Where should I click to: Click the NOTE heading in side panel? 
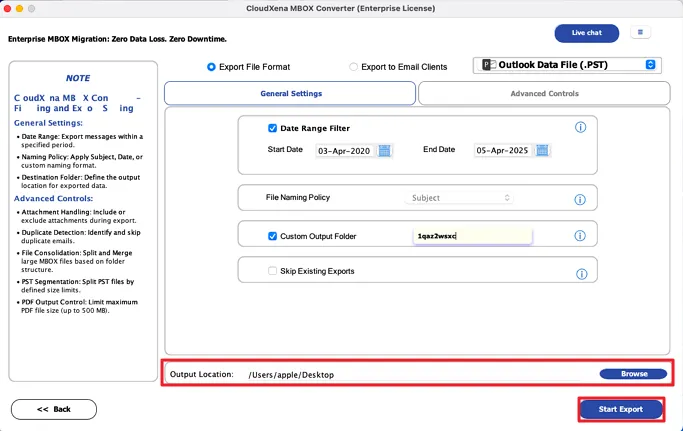pyautogui.click(x=78, y=78)
